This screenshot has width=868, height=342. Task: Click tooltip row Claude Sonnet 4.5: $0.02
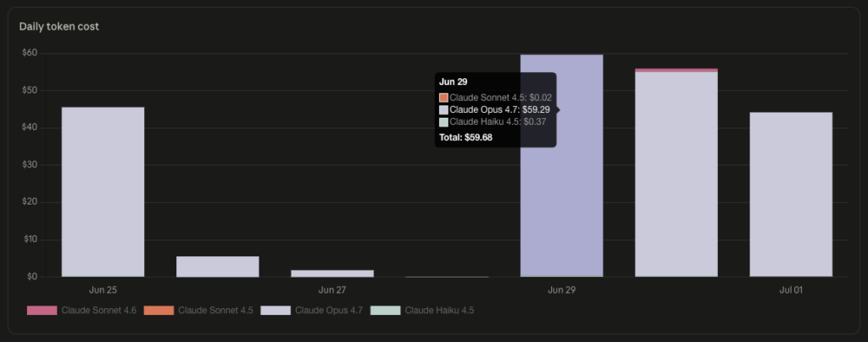point(495,98)
